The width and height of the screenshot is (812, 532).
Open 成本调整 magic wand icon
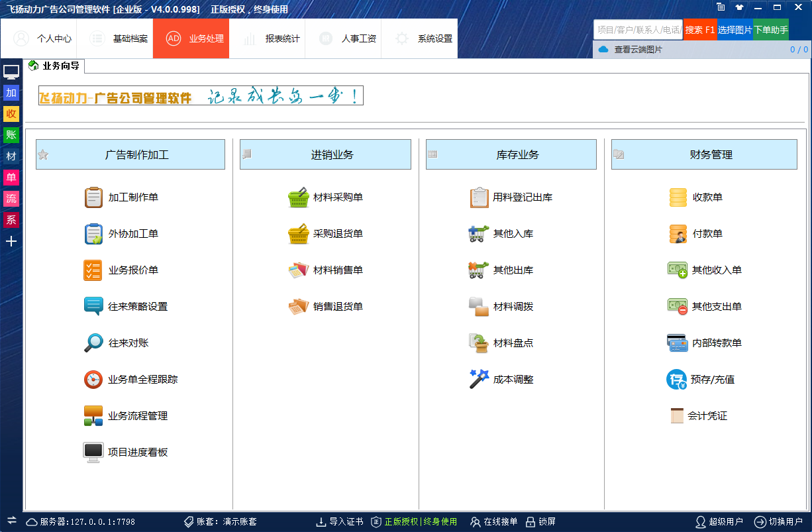479,380
